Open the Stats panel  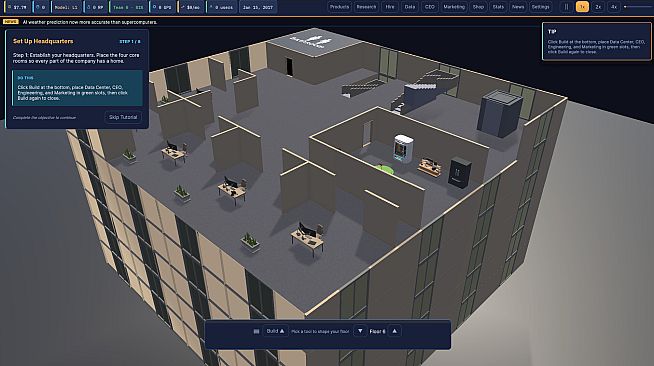pyautogui.click(x=498, y=7)
